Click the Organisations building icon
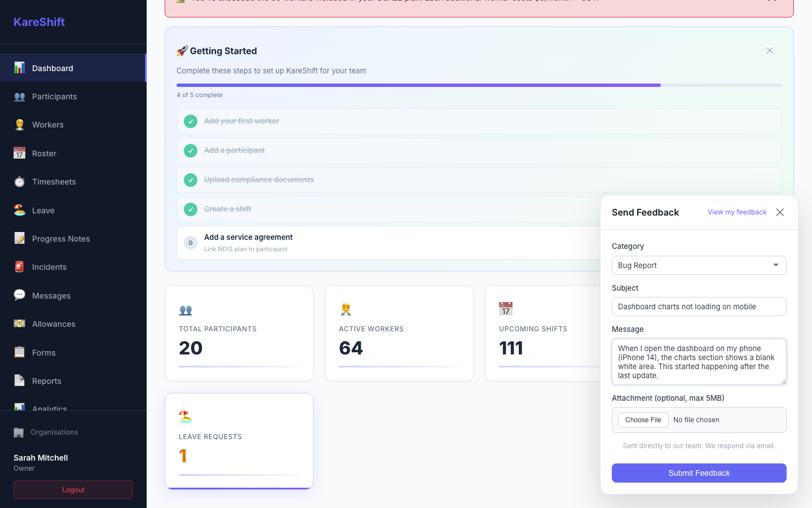Viewport: 812px width, 508px height. tap(19, 432)
